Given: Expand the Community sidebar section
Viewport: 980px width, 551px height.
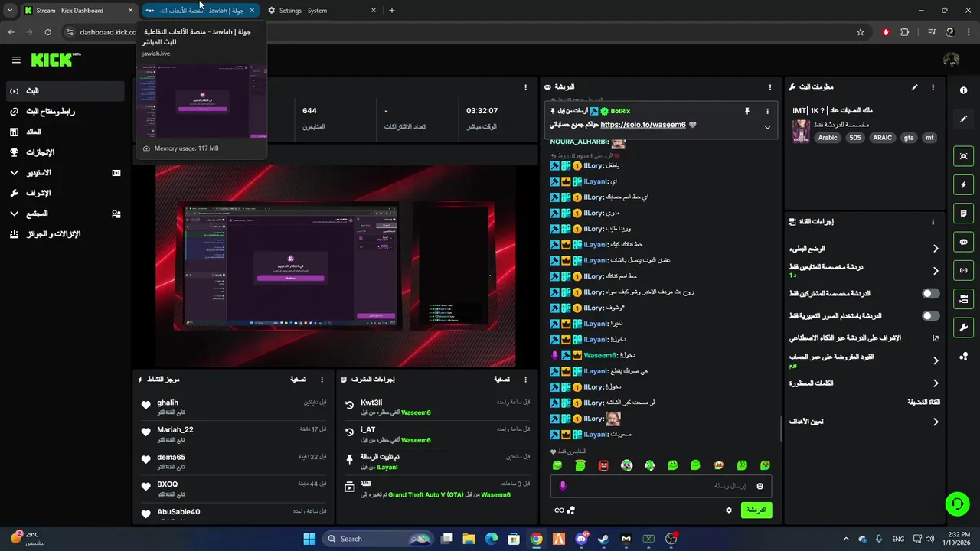Looking at the screenshot, I should coord(15,214).
